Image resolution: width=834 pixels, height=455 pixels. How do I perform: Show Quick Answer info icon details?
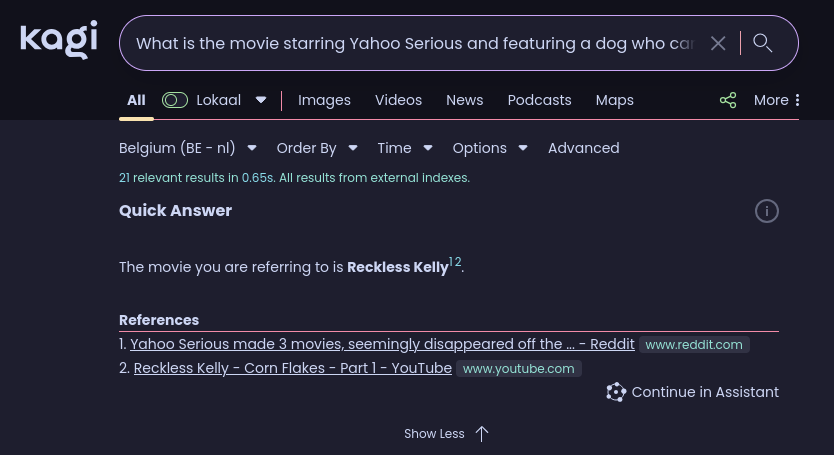click(x=766, y=211)
